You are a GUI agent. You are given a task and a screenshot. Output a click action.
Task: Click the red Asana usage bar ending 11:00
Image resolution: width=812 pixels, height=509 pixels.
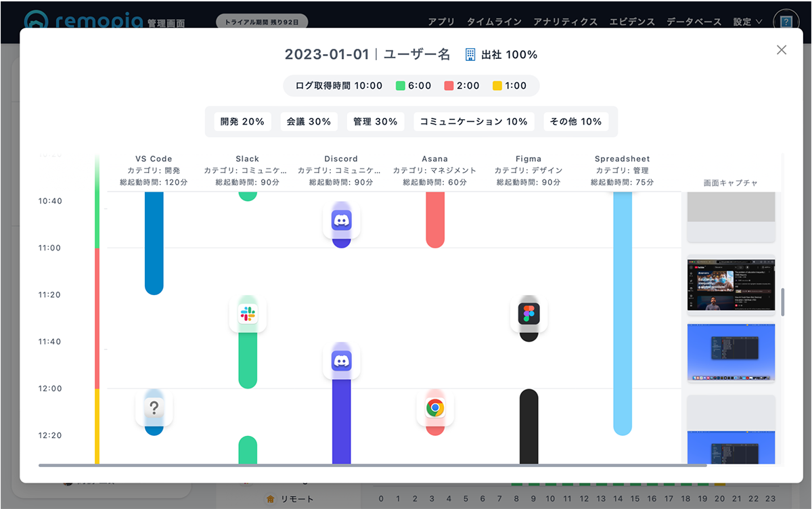[x=435, y=220]
